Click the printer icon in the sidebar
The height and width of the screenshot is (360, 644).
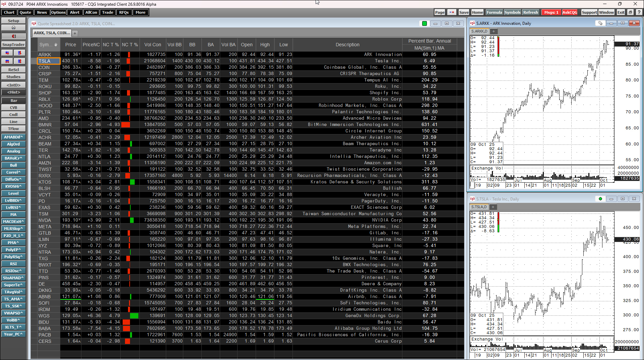tap(13, 28)
